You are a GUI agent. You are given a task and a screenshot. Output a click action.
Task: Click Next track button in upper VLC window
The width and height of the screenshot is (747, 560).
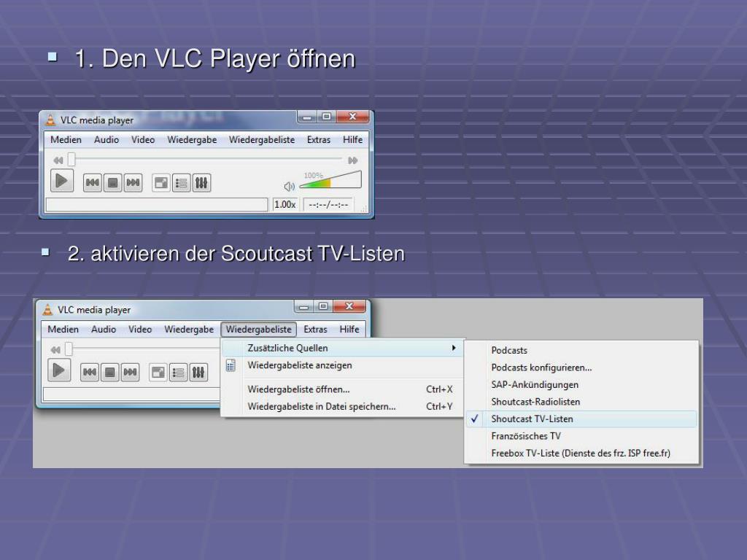click(x=133, y=183)
